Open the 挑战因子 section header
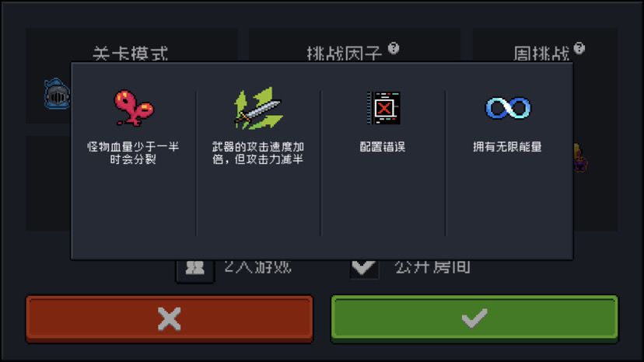This screenshot has height=362, width=644. [345, 54]
